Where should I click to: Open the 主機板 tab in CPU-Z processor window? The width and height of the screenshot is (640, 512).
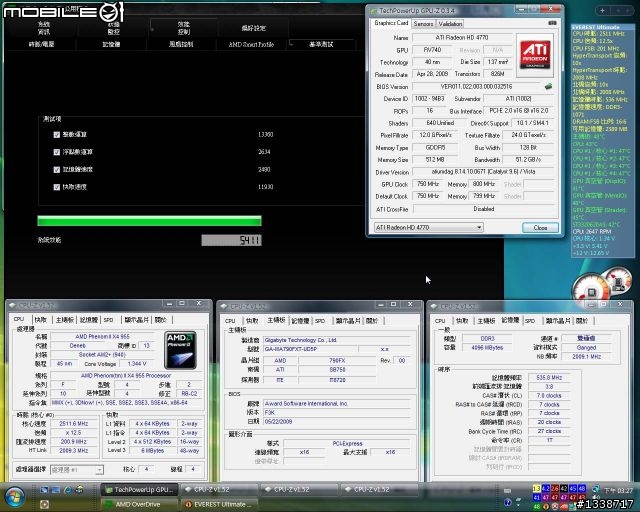click(x=64, y=320)
